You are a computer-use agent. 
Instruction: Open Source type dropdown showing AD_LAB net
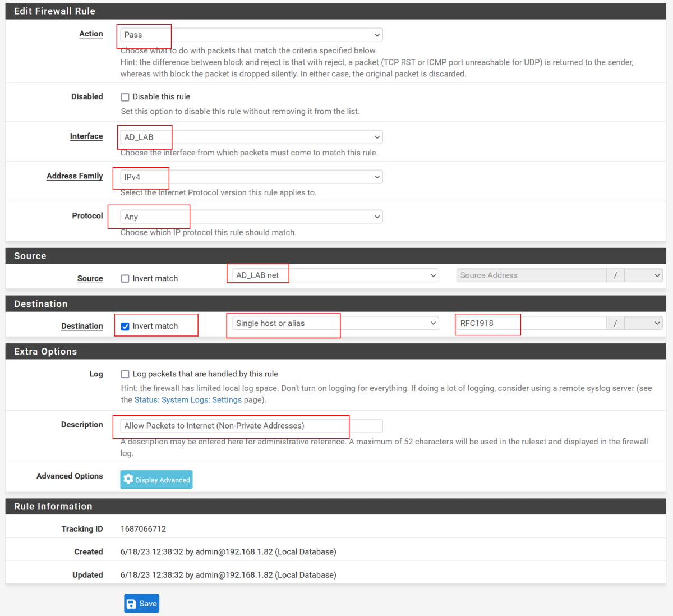(335, 275)
